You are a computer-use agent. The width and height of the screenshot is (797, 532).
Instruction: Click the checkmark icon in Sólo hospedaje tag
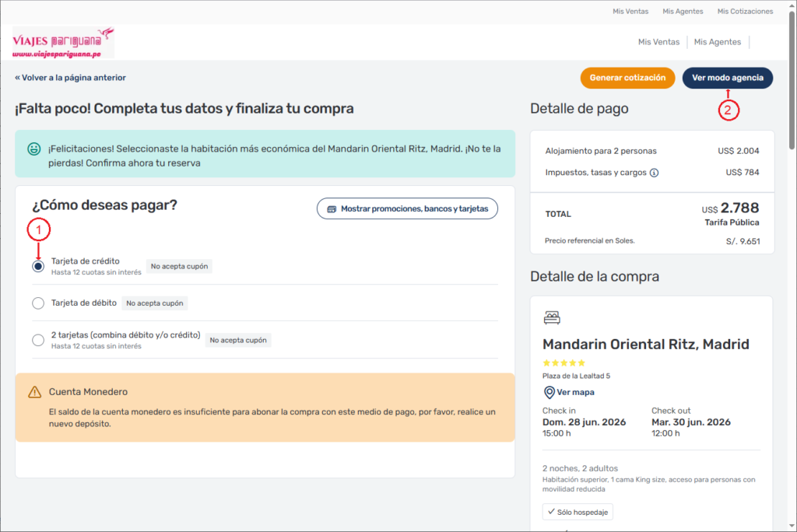(551, 512)
